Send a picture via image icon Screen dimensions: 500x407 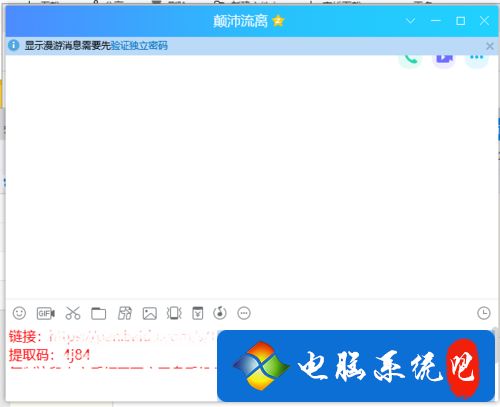tap(150, 313)
